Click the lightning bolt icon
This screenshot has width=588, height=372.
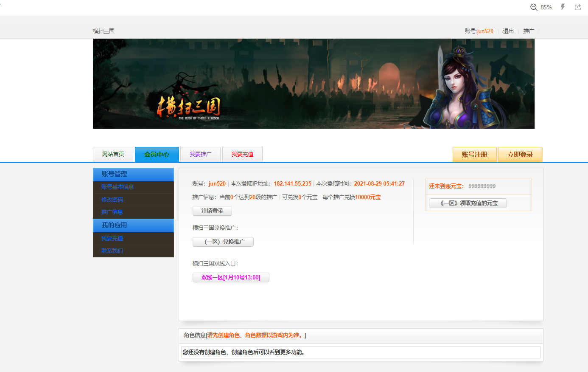pyautogui.click(x=563, y=7)
